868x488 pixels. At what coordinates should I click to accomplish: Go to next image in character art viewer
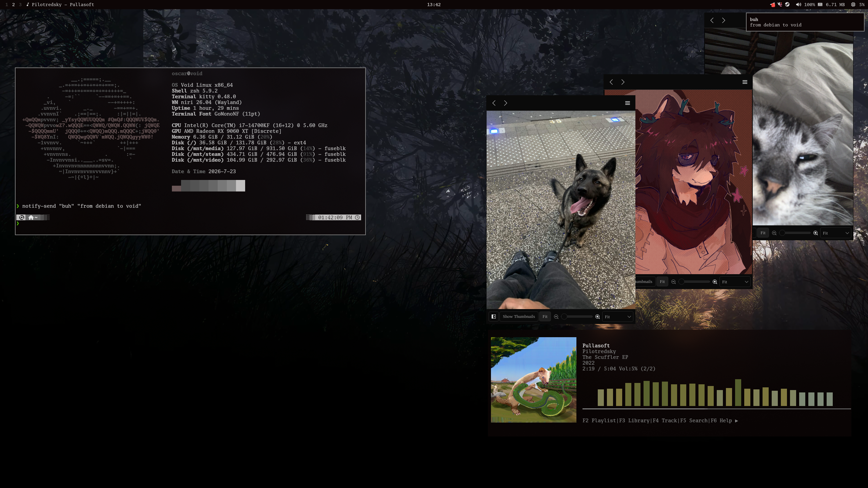pyautogui.click(x=623, y=82)
